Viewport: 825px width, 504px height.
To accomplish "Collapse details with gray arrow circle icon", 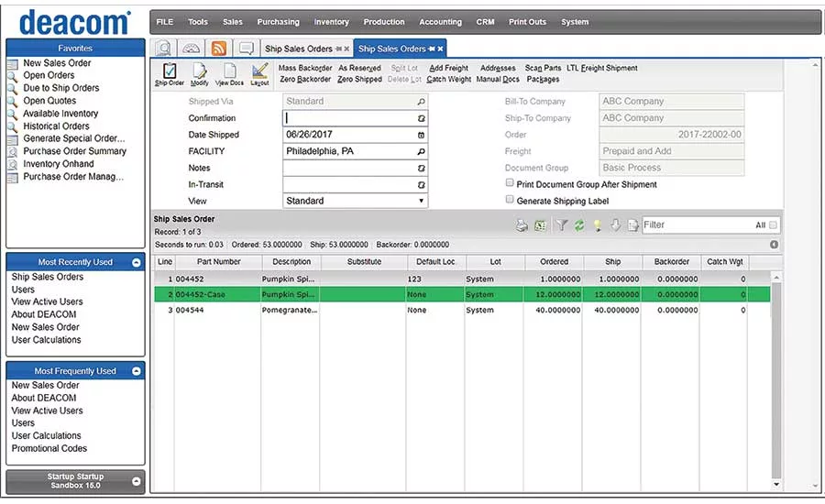I will tap(774, 245).
